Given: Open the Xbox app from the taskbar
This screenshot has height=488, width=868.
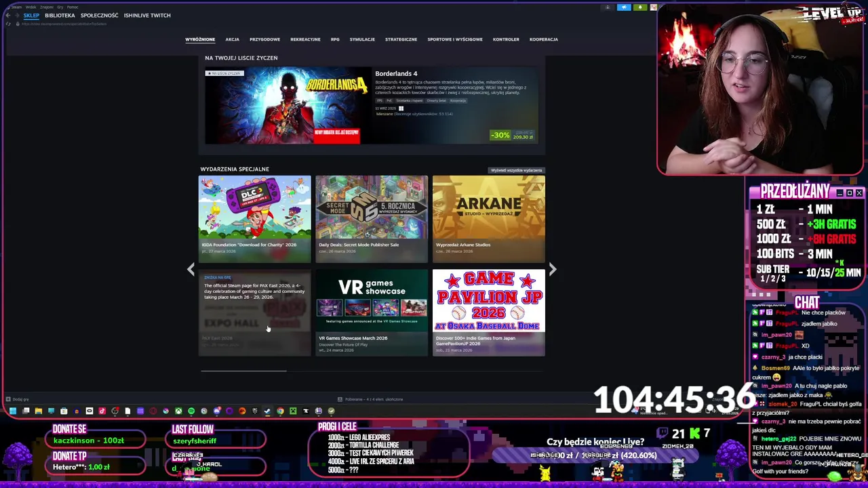Looking at the screenshot, I should [178, 411].
